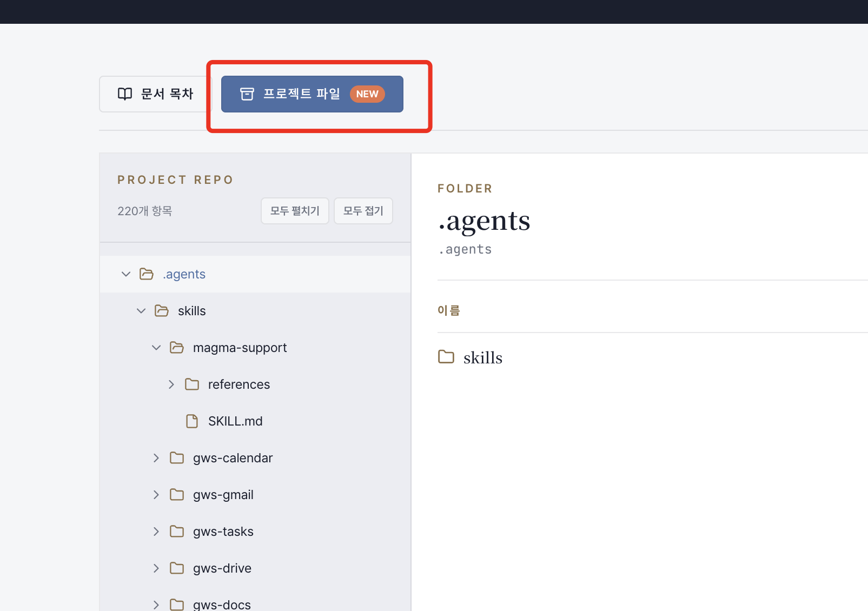Click the gws-calendar folder icon
The image size is (868, 611).
point(177,458)
